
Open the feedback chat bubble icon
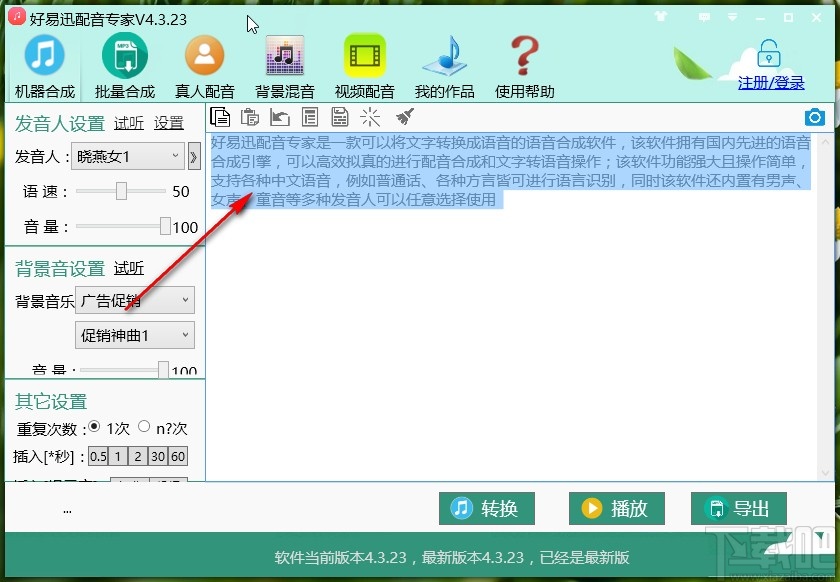pos(704,18)
